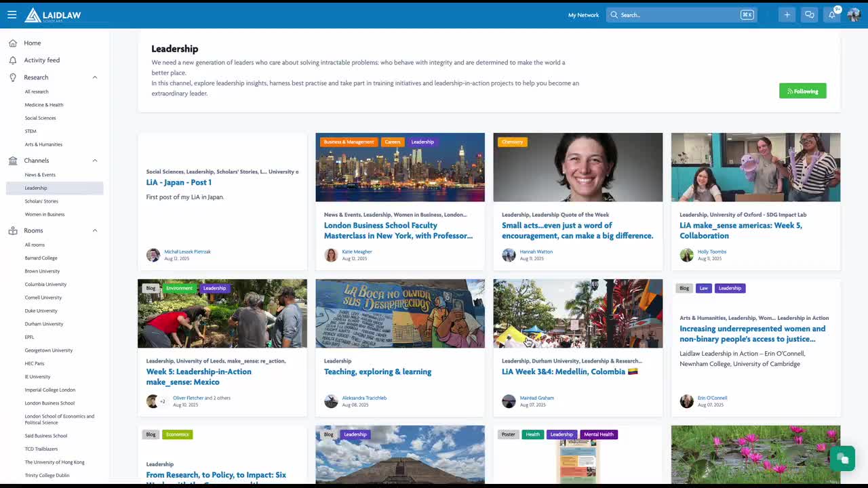The image size is (868, 488).
Task: Click the Search input field
Action: 678,15
